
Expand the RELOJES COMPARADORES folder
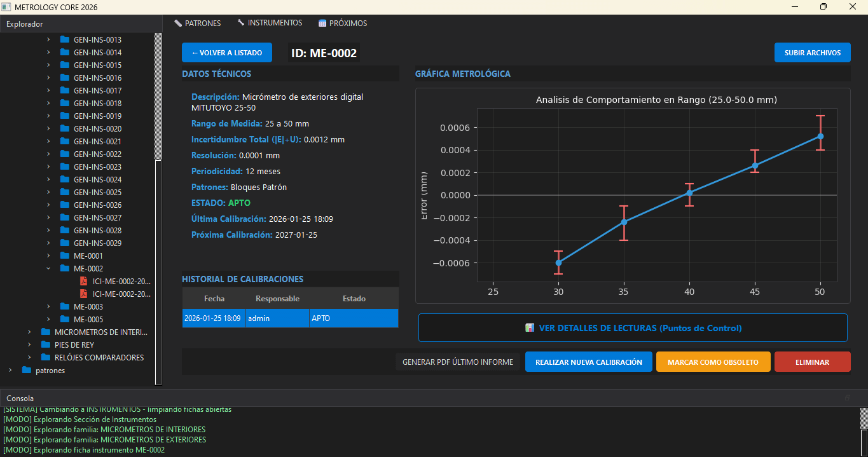pyautogui.click(x=29, y=357)
